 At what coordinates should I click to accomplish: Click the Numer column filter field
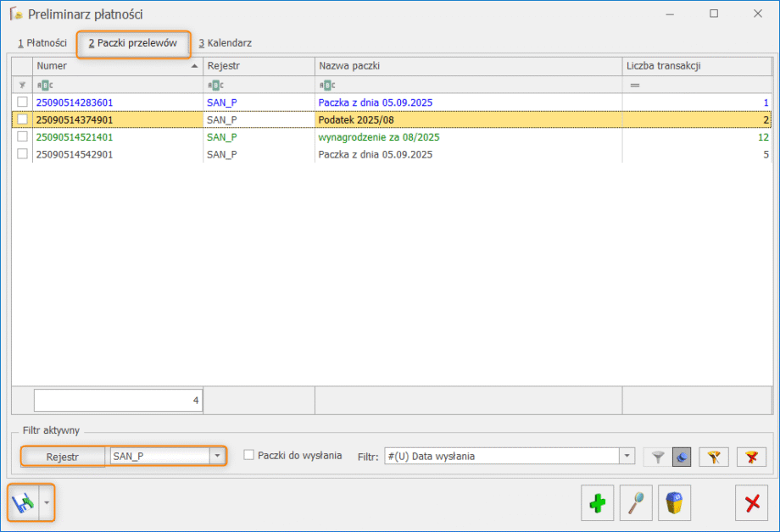[x=119, y=85]
